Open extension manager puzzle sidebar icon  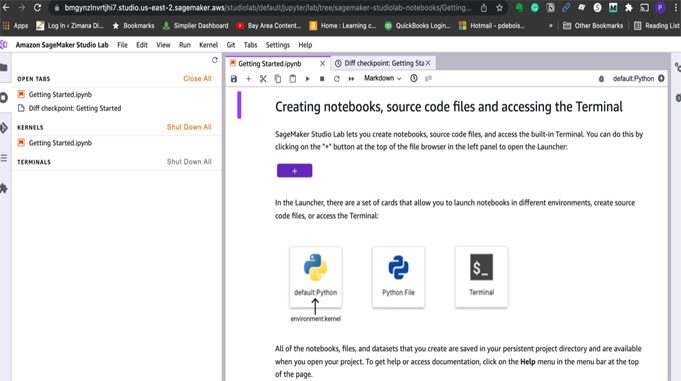[4, 188]
